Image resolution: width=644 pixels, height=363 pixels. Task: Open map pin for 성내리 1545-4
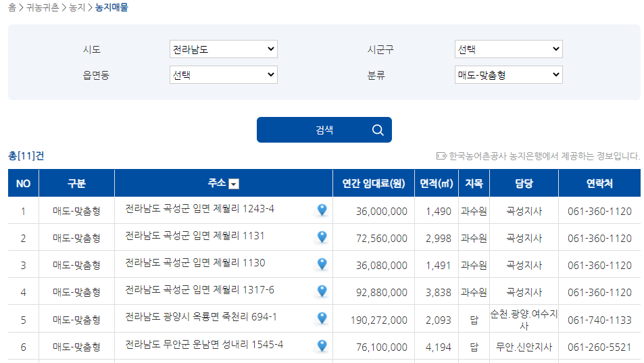[322, 346]
